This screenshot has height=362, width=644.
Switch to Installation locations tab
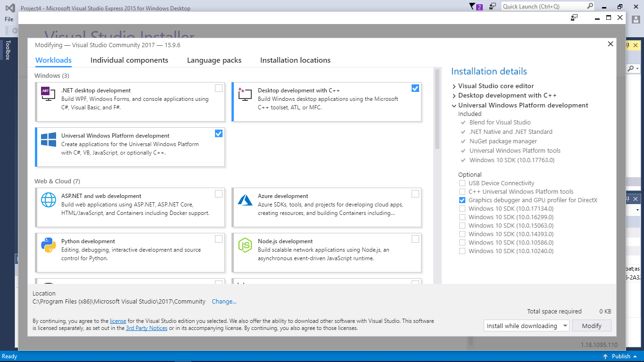tap(295, 60)
